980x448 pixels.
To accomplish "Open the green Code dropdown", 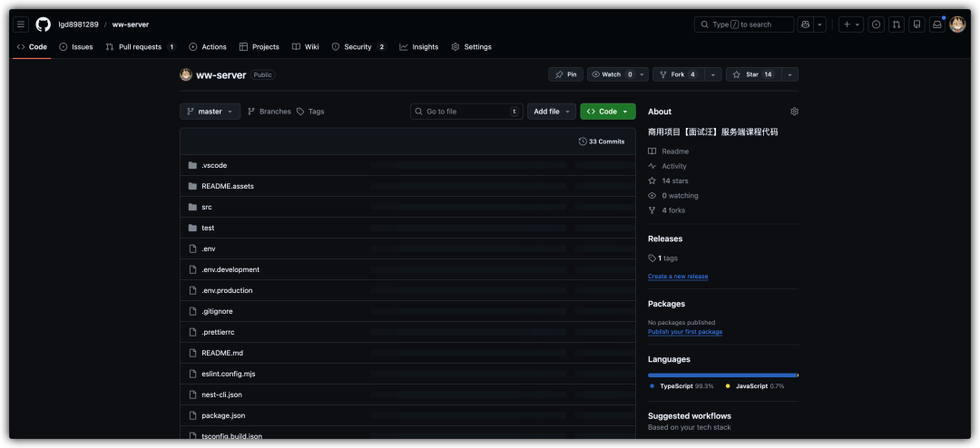I will point(607,112).
